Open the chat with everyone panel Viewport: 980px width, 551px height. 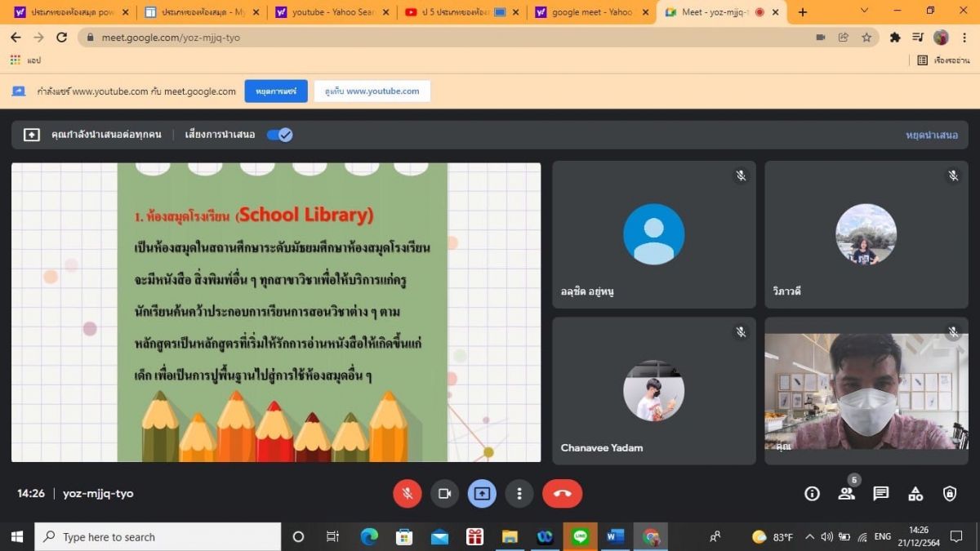(880, 494)
